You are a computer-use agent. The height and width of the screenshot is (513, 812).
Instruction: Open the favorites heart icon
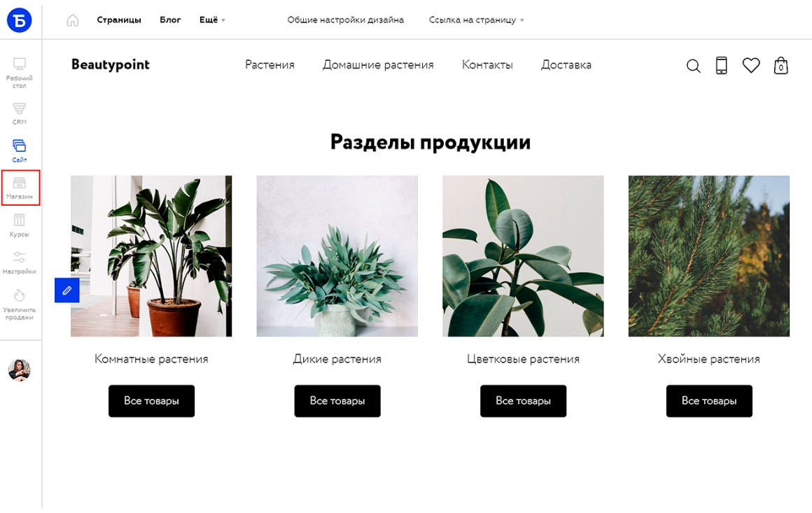tap(751, 65)
